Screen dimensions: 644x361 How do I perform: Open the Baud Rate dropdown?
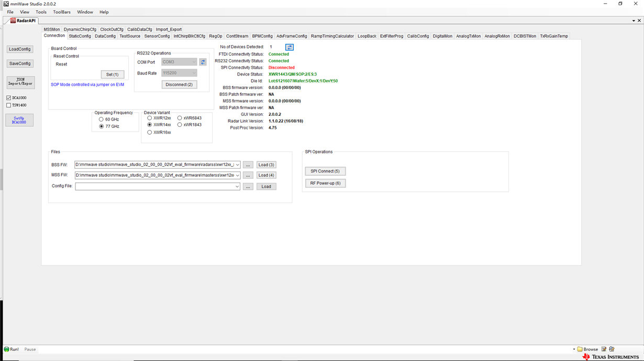click(x=194, y=73)
